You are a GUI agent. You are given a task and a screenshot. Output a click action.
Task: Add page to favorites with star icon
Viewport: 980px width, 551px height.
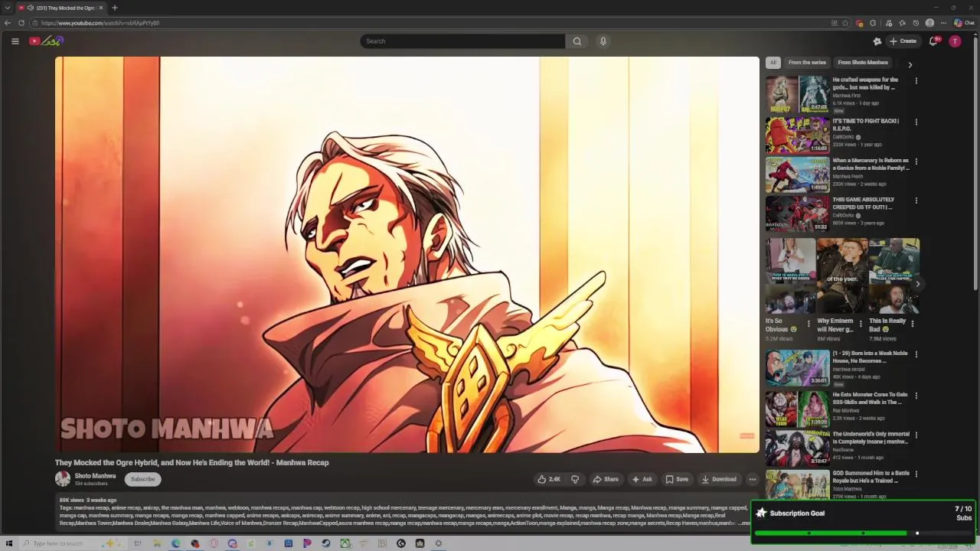[x=845, y=23]
